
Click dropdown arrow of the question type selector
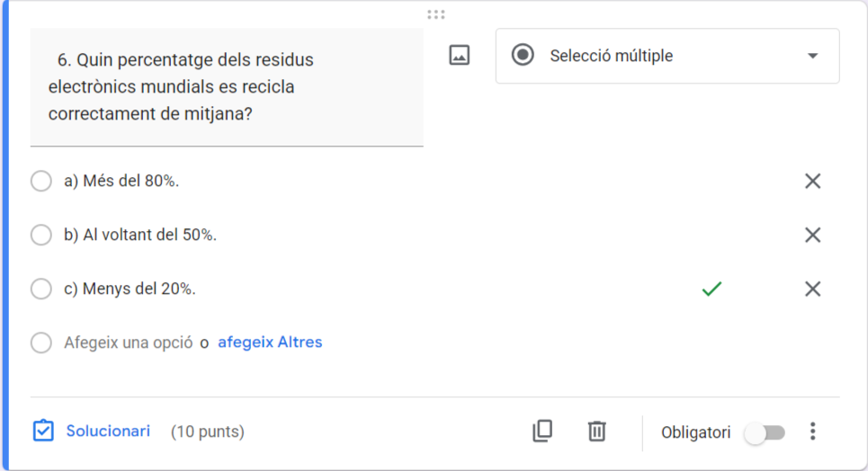pos(812,56)
